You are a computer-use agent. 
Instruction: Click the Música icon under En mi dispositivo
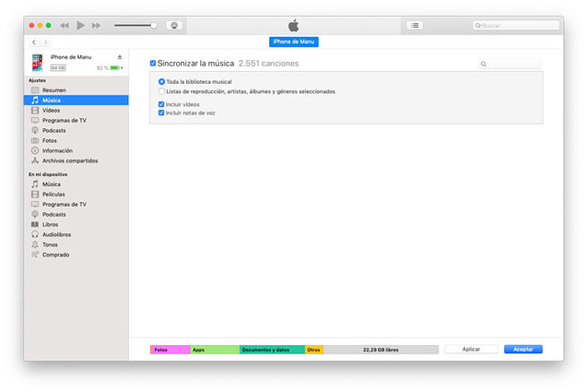pos(35,184)
